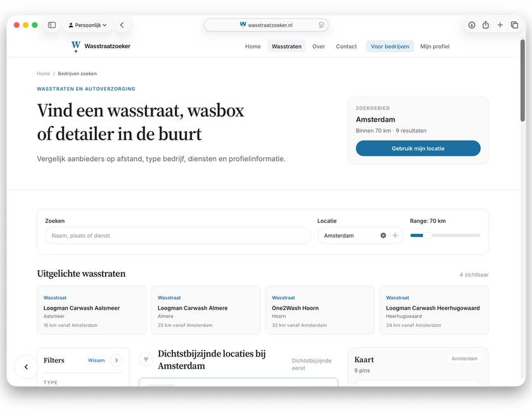Toggle the Safari sidebar icon

click(52, 25)
